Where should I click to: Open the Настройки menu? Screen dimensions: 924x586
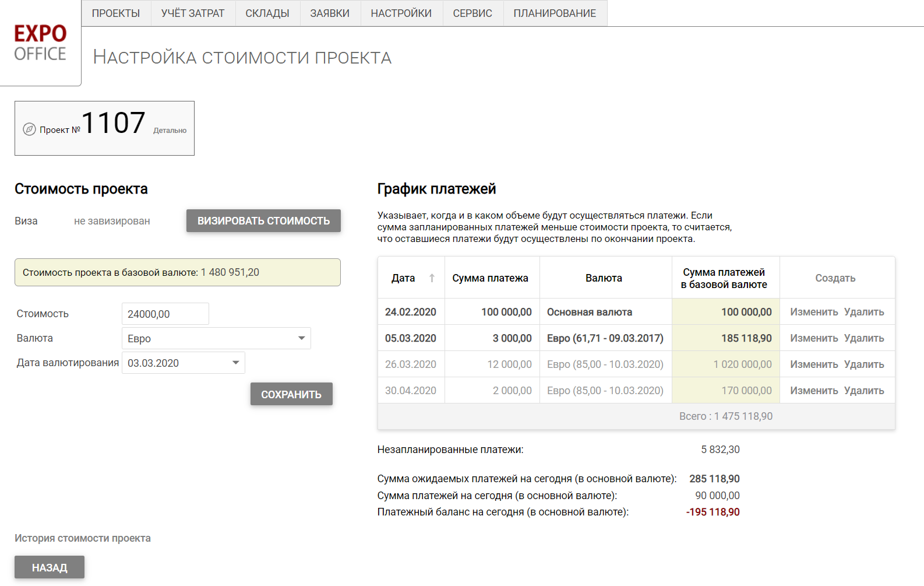401,13
